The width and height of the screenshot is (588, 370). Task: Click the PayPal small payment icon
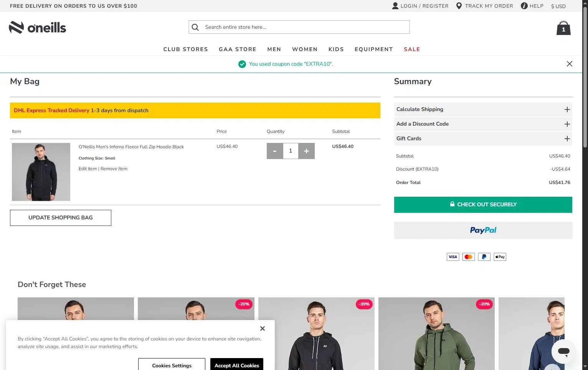pyautogui.click(x=484, y=257)
